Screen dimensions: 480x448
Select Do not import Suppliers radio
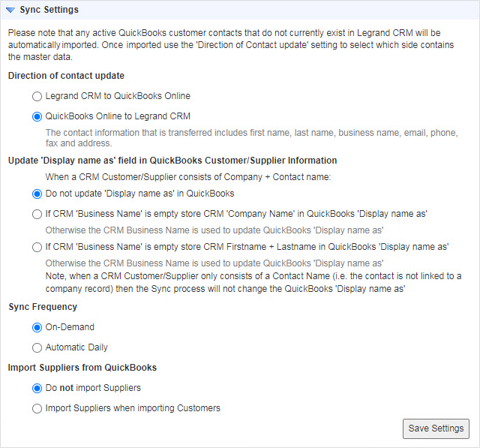(x=37, y=388)
